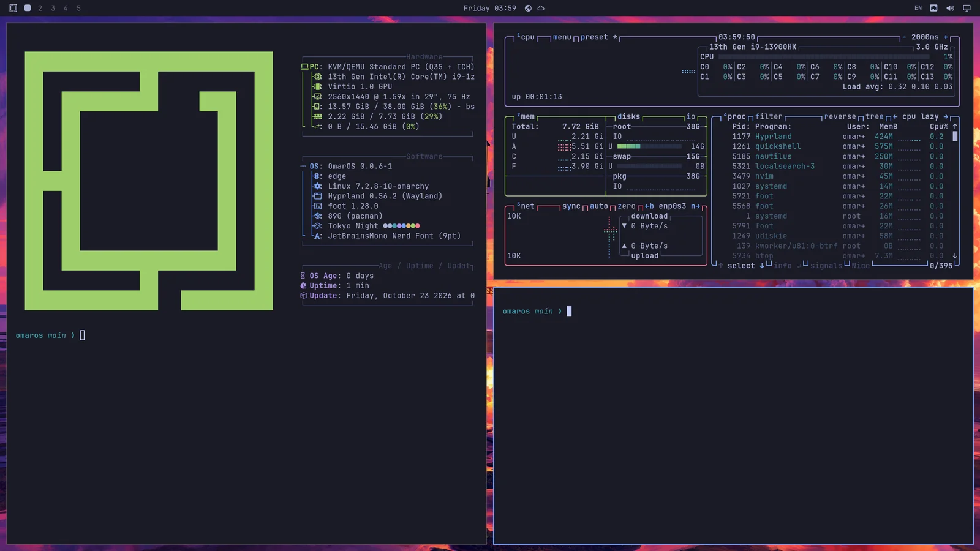Click the PC computer icon under Hardware

click(x=304, y=67)
